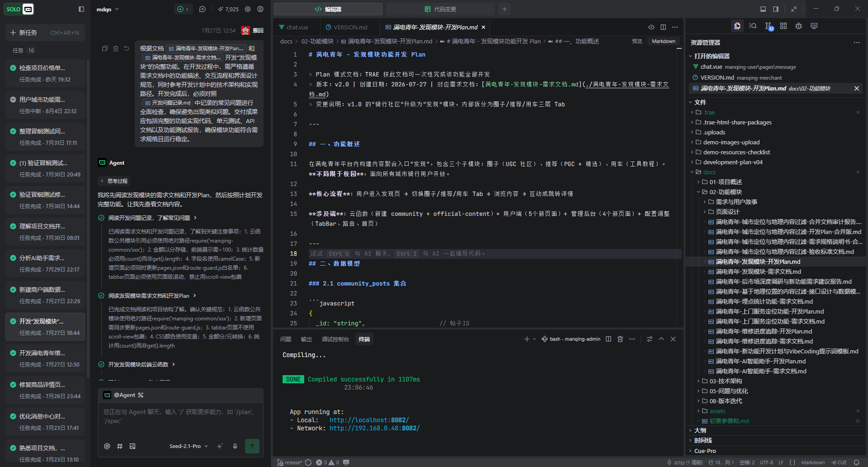Add a new terminal
Screen dimensions: 868x467
tap(527, 339)
